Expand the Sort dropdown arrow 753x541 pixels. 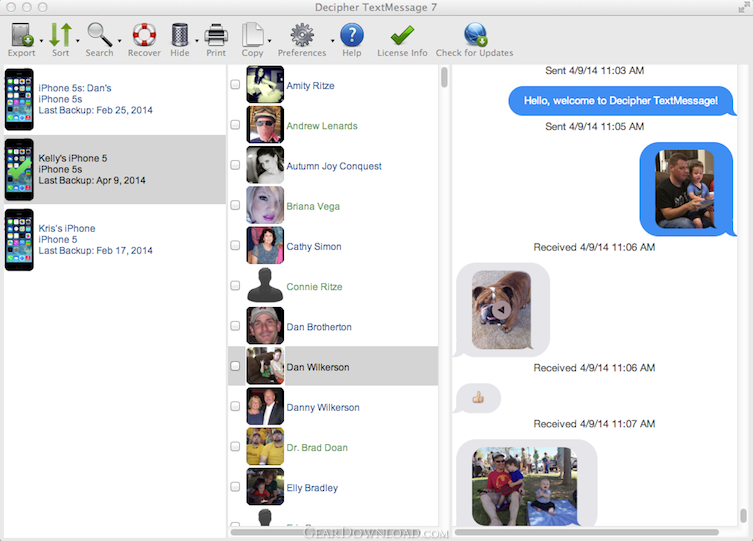[78, 41]
